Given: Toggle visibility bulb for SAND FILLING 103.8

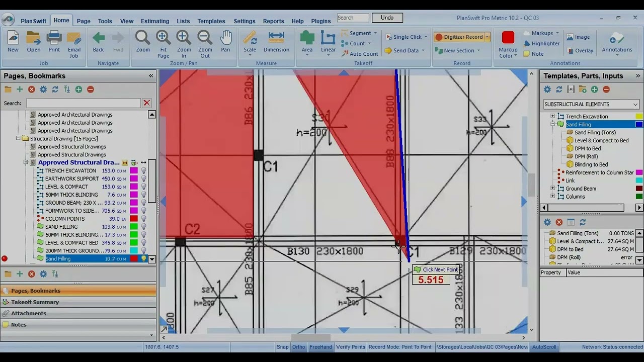Looking at the screenshot, I should click(x=143, y=227).
